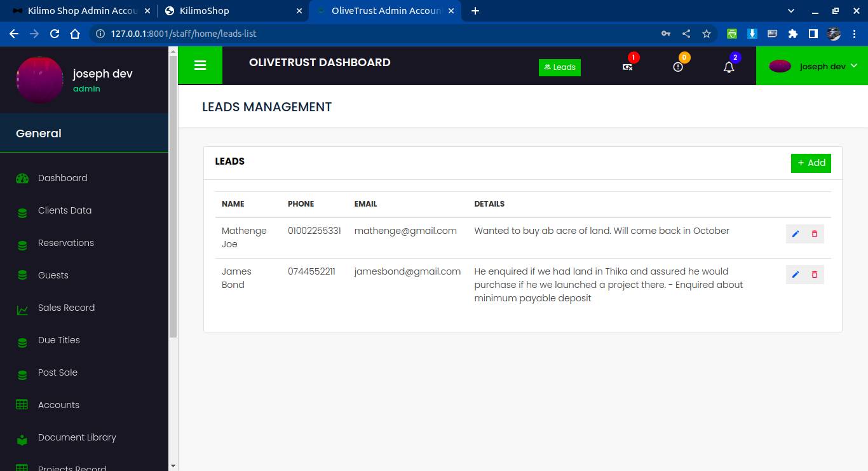Expand the joseph dev user dropdown

coord(813,66)
